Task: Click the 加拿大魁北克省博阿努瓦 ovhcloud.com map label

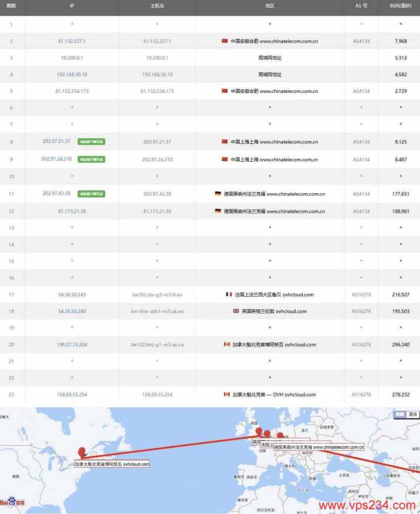Action: (x=112, y=464)
